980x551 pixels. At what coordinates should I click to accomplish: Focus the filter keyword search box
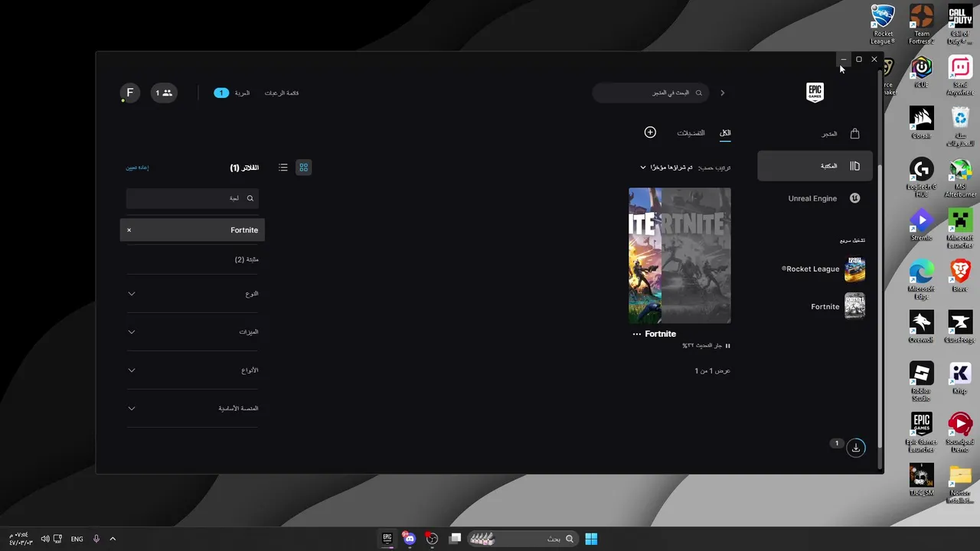tap(192, 198)
